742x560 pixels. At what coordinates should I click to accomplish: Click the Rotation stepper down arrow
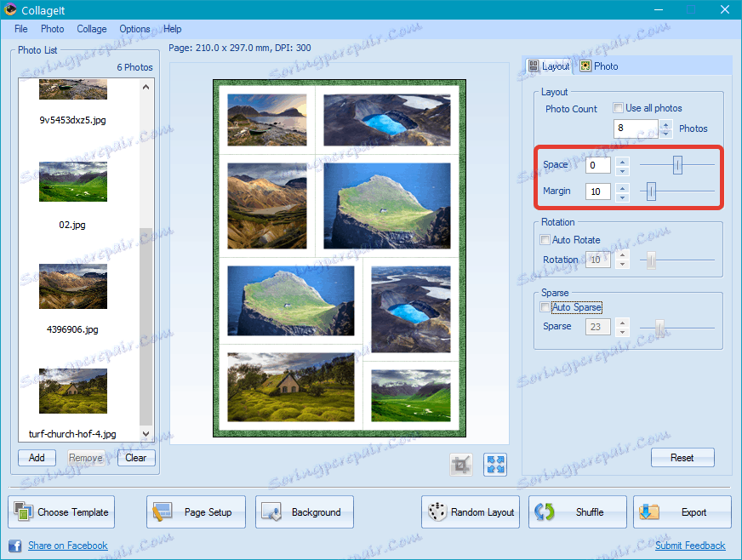pos(622,264)
